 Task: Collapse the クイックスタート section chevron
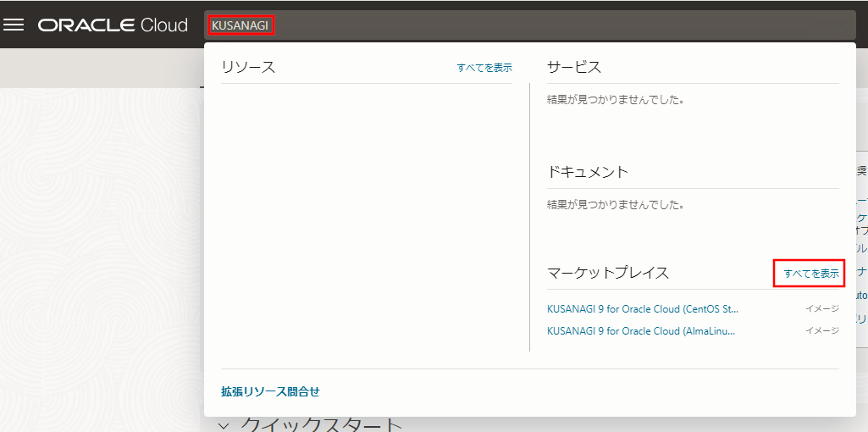[224, 425]
